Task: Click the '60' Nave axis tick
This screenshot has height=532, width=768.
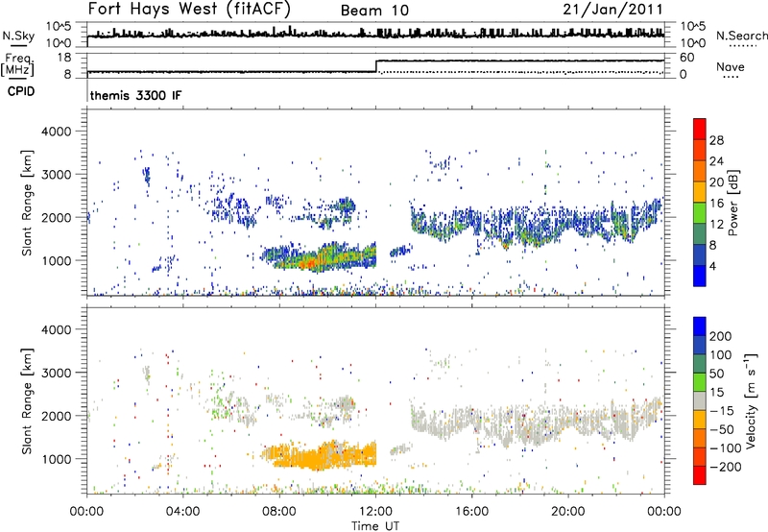Action: point(687,58)
